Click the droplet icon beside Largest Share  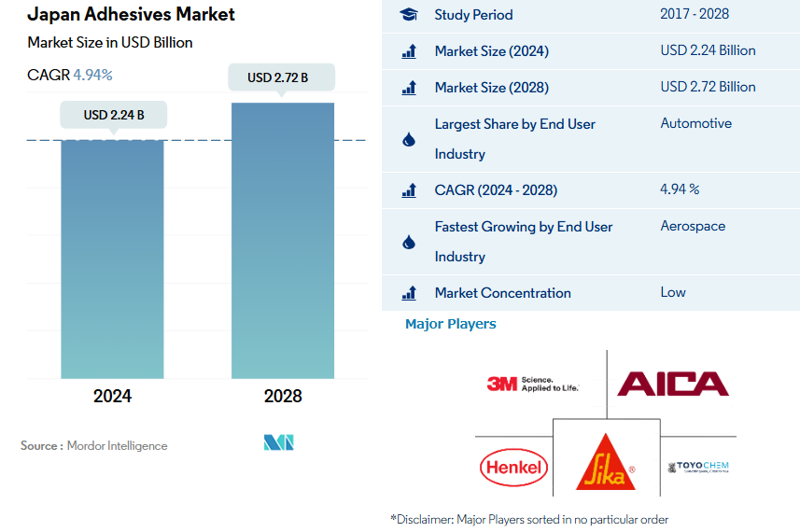point(409,140)
